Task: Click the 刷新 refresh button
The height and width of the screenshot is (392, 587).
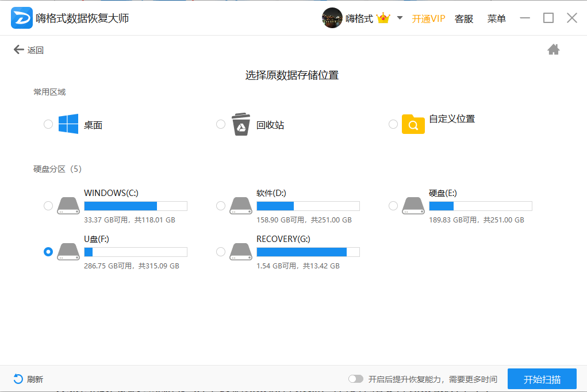Action: (x=28, y=379)
